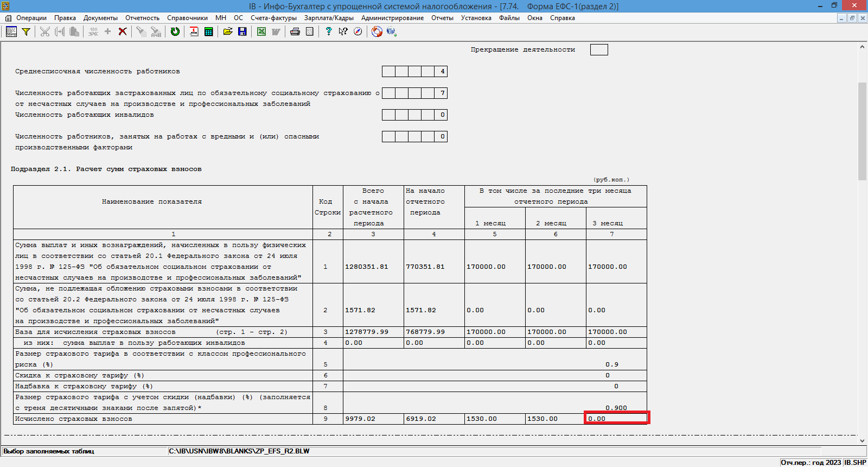868x467 pixels.
Task: Click the open folder icon
Action: (228, 31)
